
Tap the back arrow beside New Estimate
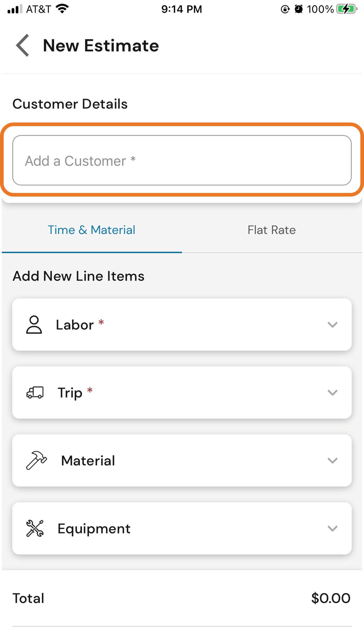click(x=23, y=45)
